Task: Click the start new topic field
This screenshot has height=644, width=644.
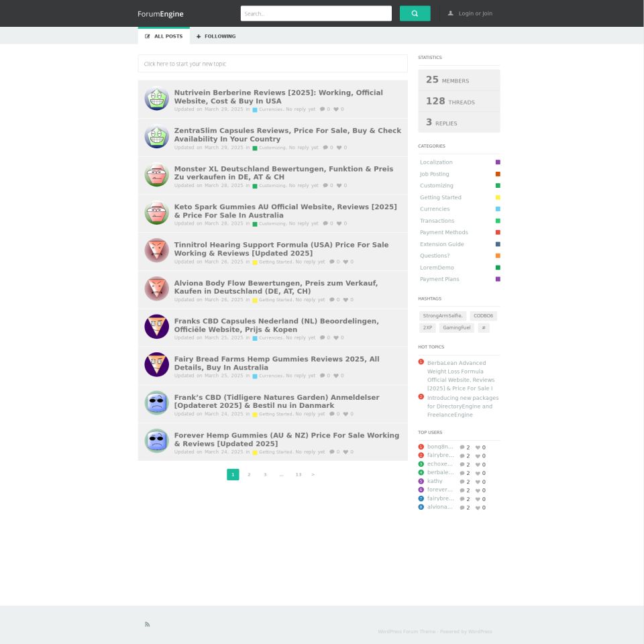Action: (x=272, y=64)
